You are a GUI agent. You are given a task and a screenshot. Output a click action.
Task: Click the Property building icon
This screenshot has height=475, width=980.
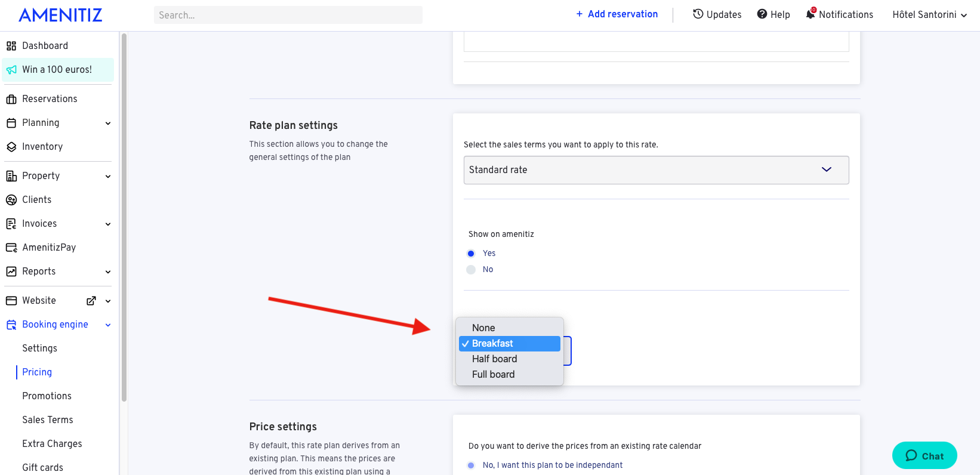tap(11, 176)
